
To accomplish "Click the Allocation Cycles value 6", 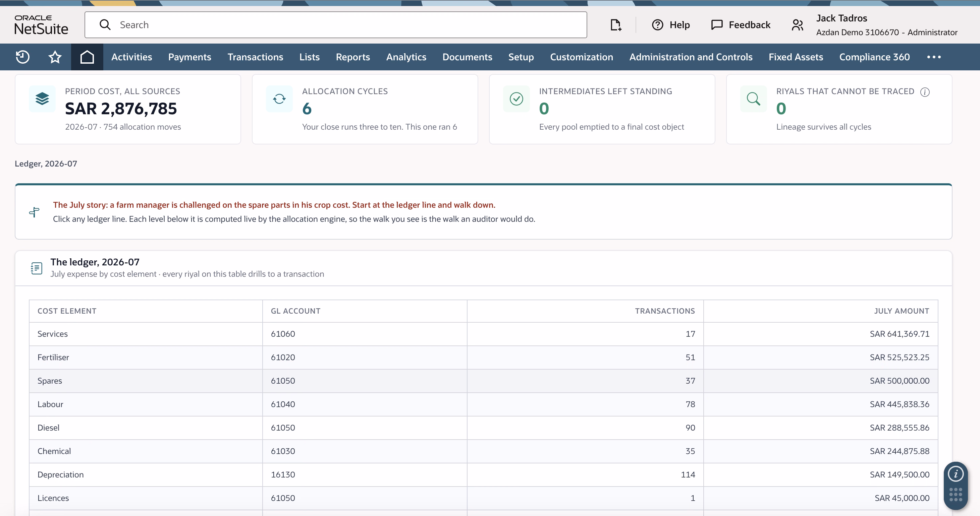I will (x=307, y=109).
